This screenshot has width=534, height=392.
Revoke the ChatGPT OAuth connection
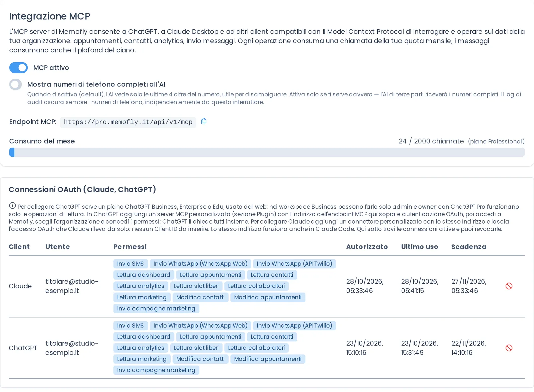[x=509, y=348]
